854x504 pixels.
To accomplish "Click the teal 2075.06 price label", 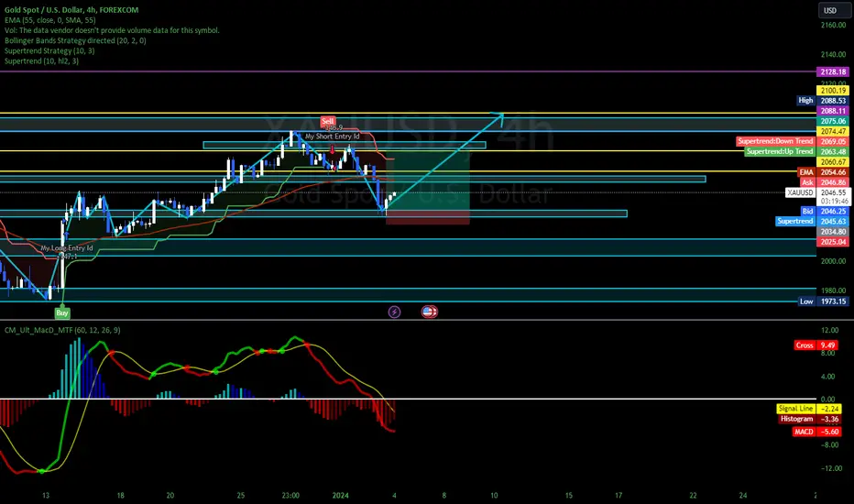I will click(833, 121).
